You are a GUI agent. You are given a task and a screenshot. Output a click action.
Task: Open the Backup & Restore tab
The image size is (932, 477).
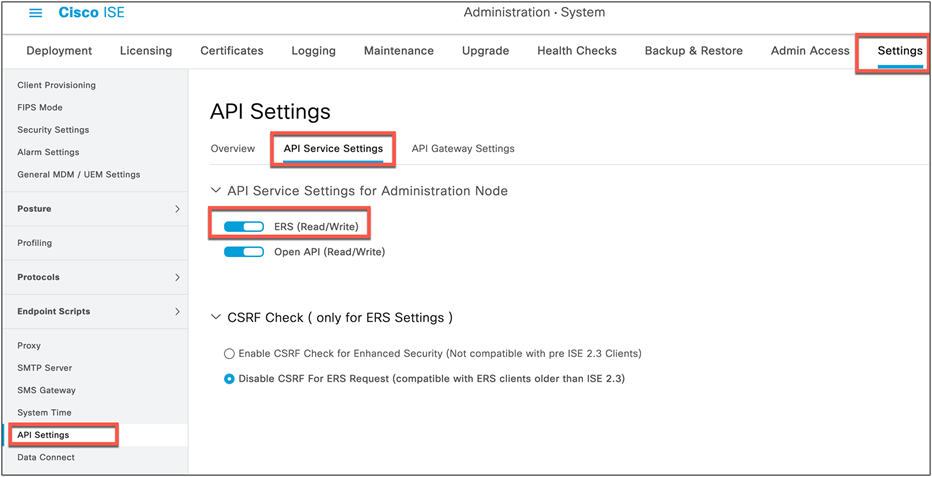694,51
